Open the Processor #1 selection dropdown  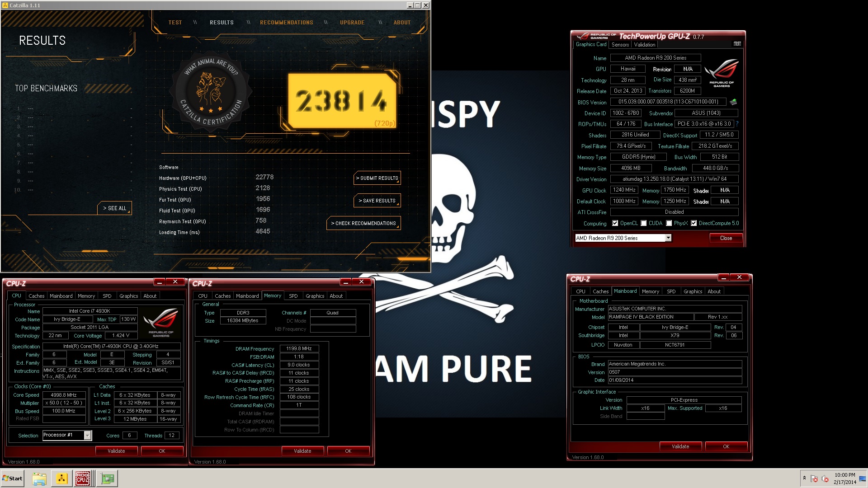[x=67, y=435]
